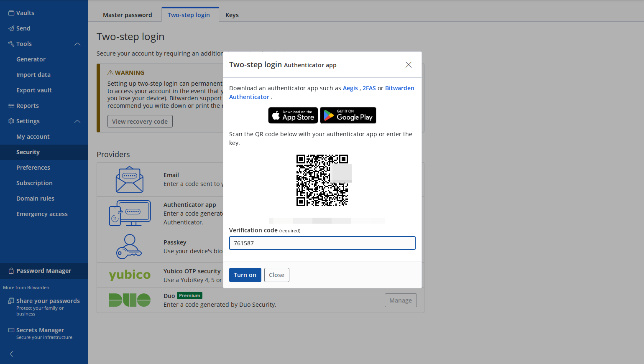Click the Tools wrench icon
Image resolution: width=644 pixels, height=364 pixels.
(x=11, y=44)
